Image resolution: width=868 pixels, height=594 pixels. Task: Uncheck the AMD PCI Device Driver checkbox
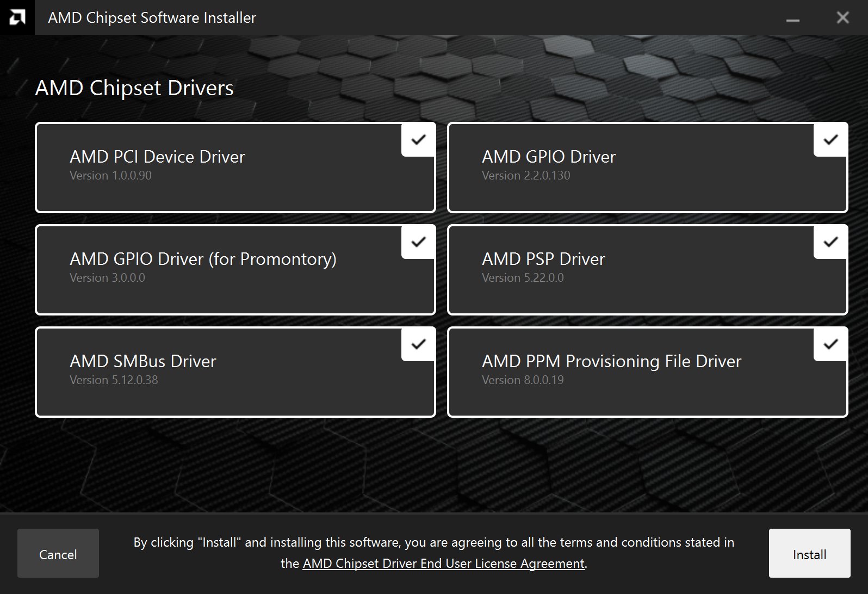click(418, 140)
